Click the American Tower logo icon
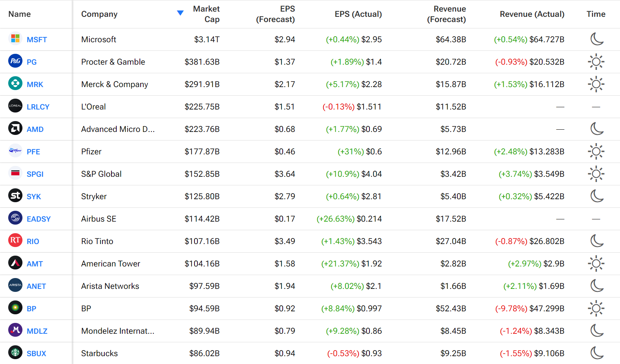The width and height of the screenshot is (620, 364). coord(15,263)
